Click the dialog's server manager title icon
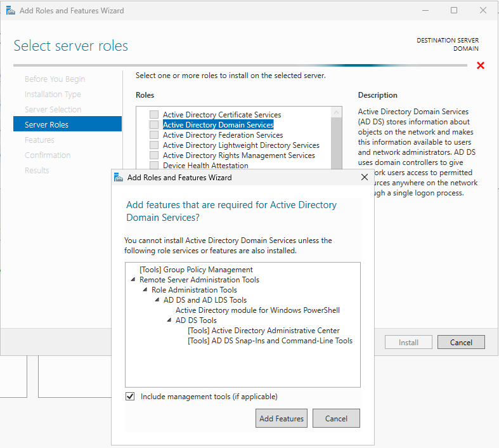 click(119, 178)
